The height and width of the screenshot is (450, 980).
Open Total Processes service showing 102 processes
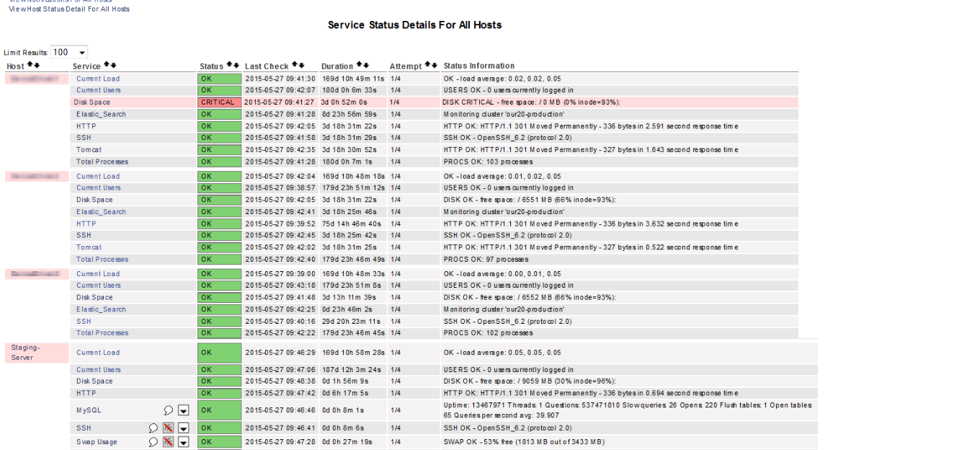tap(102, 332)
